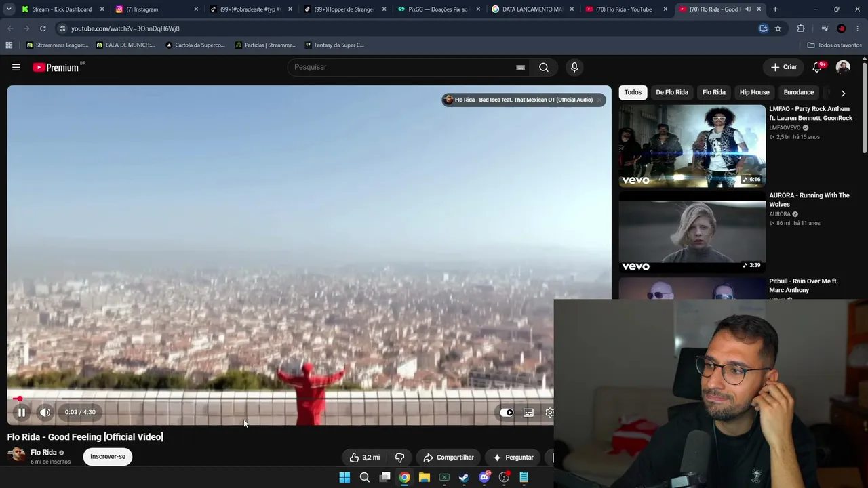Screen dimensions: 868x488
Task: Open the Streammers League bookmark
Action: (x=57, y=45)
